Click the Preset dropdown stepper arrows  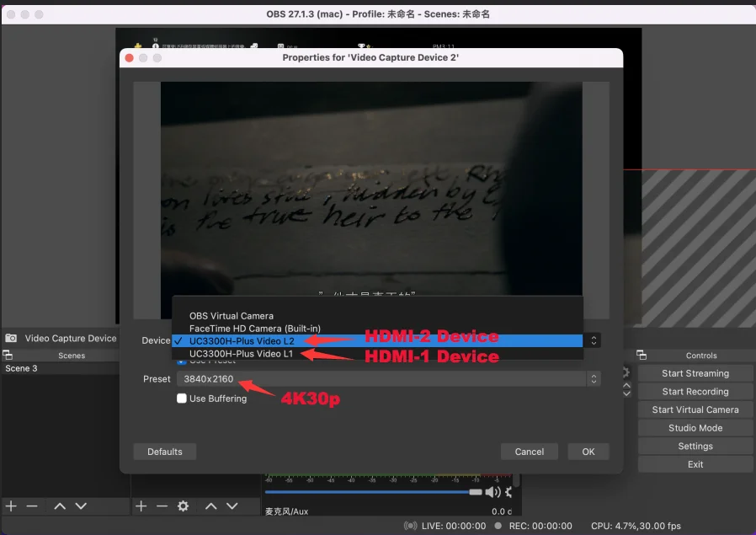tap(594, 379)
